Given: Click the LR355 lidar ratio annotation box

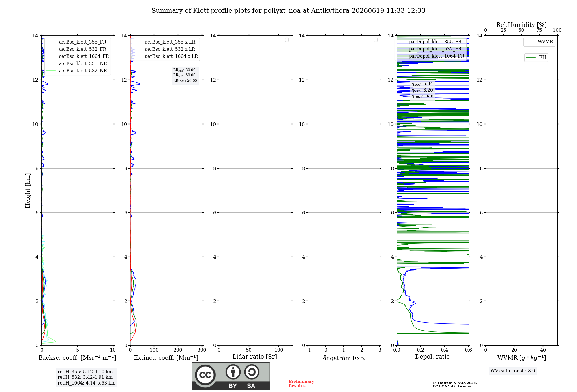Looking at the screenshot, I should pos(185,75).
